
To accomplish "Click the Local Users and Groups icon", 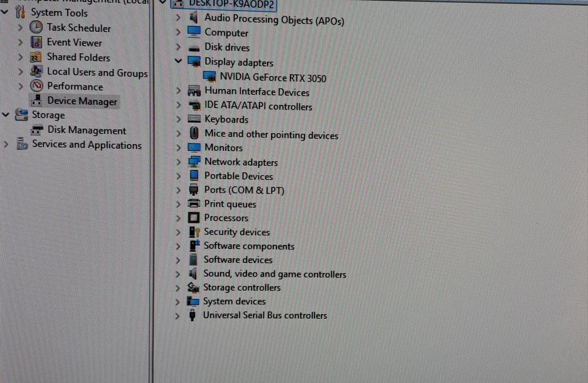I will point(36,71).
